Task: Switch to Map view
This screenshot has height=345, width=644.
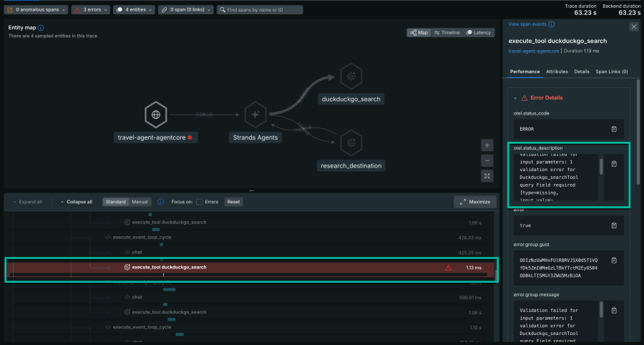Action: tap(419, 33)
